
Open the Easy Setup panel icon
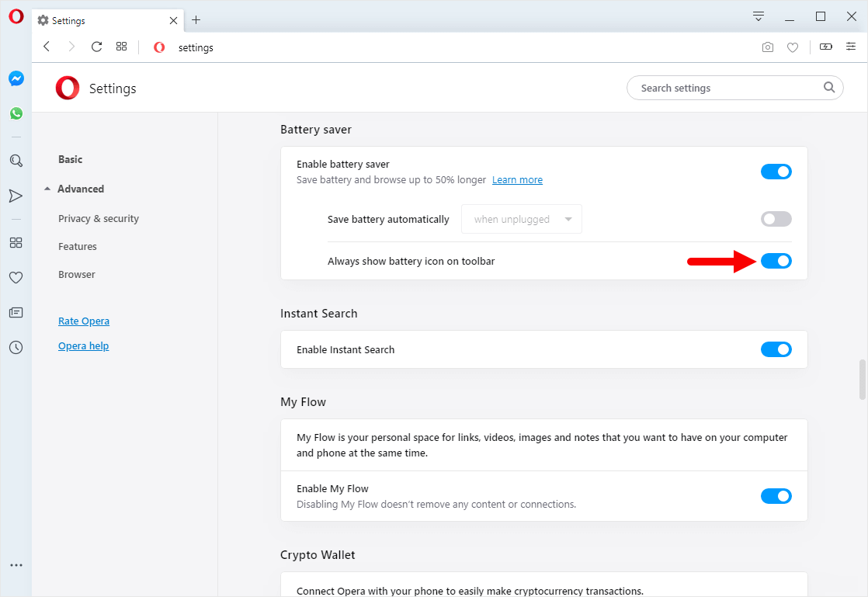pos(851,47)
